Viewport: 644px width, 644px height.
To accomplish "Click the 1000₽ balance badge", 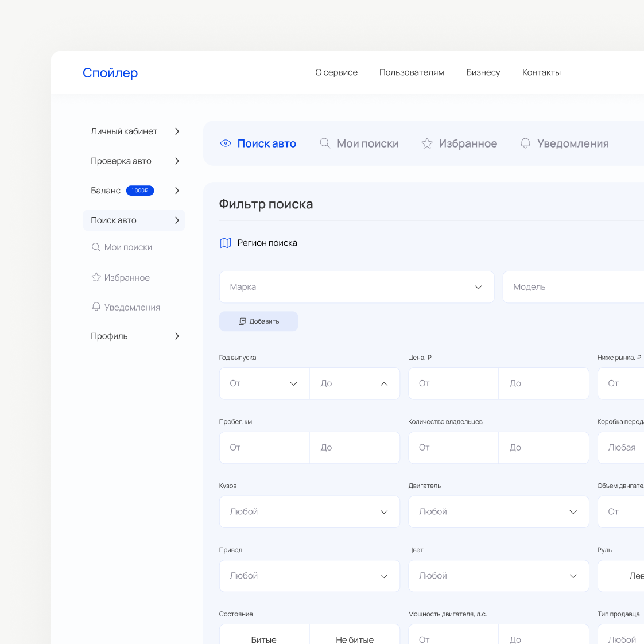I will click(x=140, y=191).
